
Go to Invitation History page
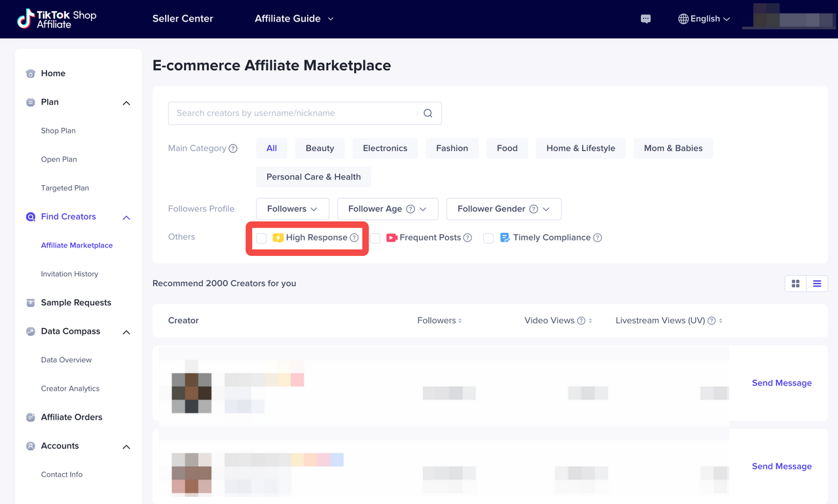[69, 274]
